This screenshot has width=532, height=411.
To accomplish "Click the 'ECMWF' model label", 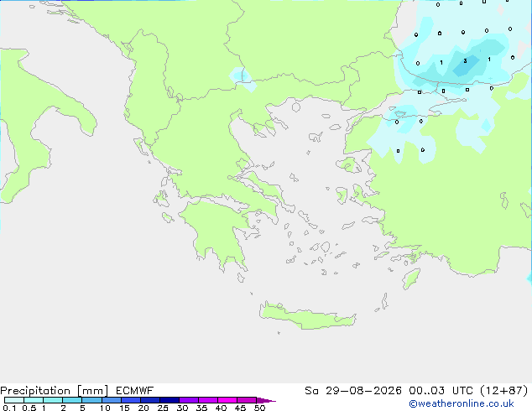I will 135,391.
